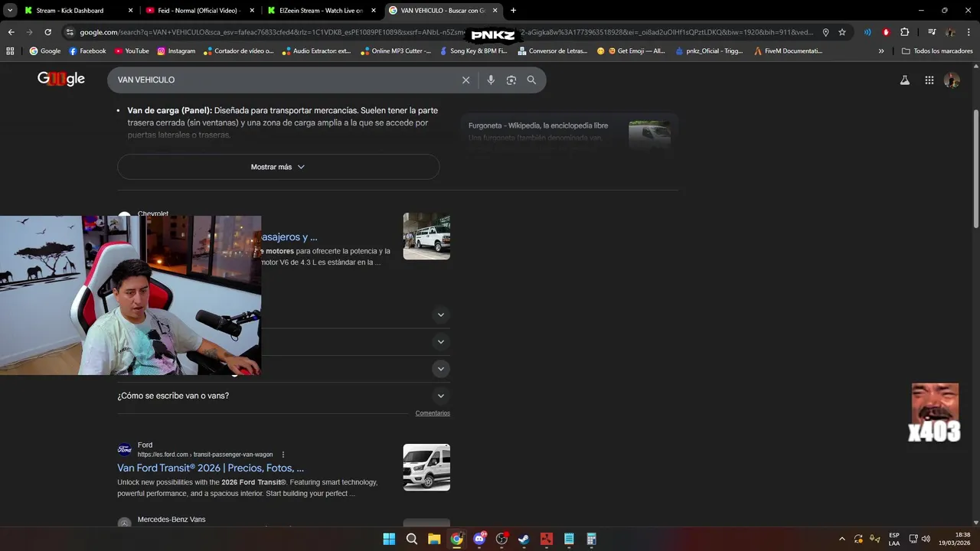Open the bookmarks bar apps grid icon
Screen dimensions: 980x551
tap(10, 51)
